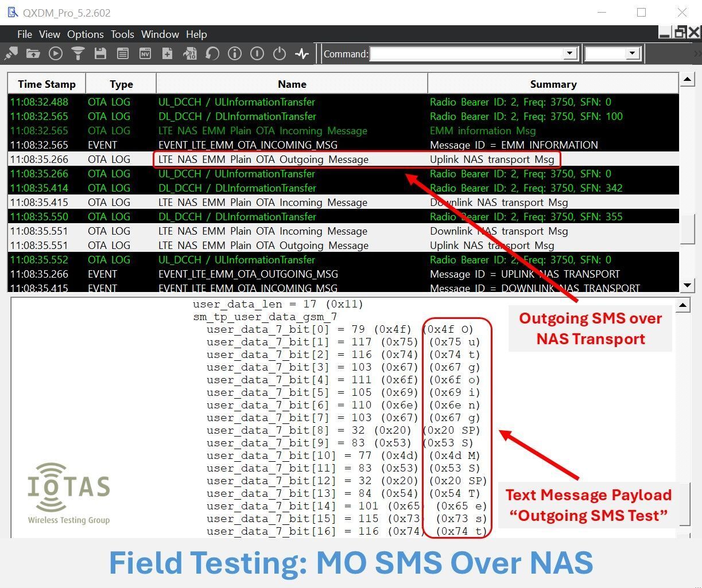This screenshot has height=588, width=702.
Task: Select 'LTE NAS EMM Plain OTA Outgoing Message' at 11:08:35.266
Action: click(x=343, y=159)
